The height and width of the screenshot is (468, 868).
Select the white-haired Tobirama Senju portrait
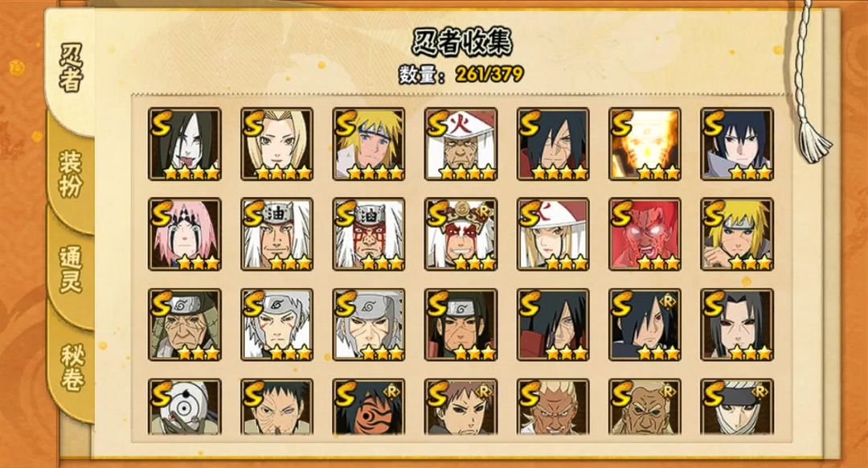(276, 325)
